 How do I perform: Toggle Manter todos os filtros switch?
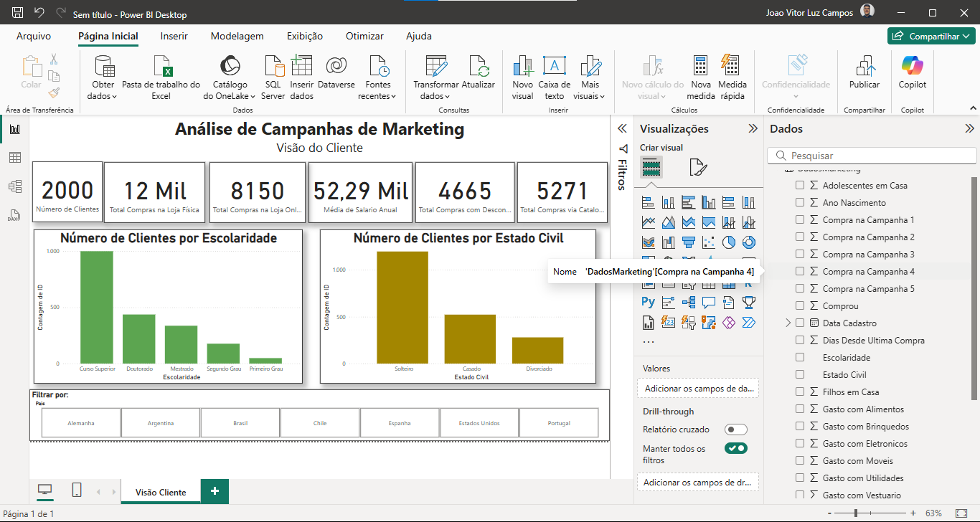(x=736, y=449)
